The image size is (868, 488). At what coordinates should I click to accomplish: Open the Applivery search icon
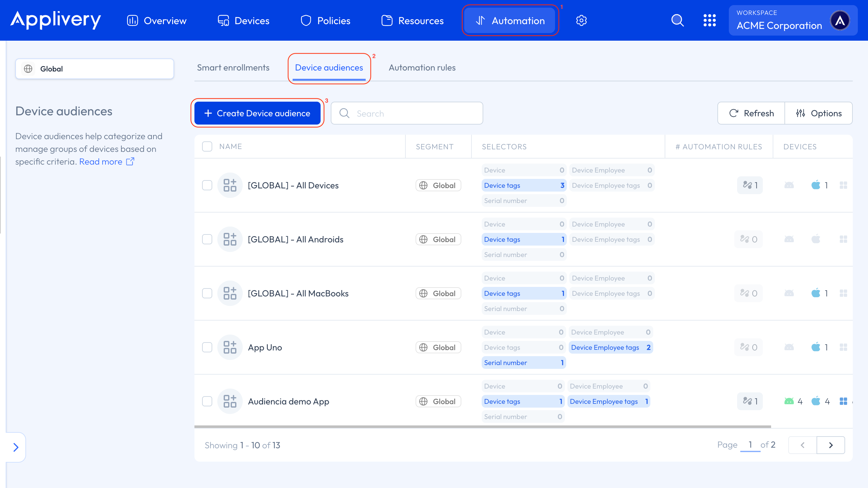677,20
